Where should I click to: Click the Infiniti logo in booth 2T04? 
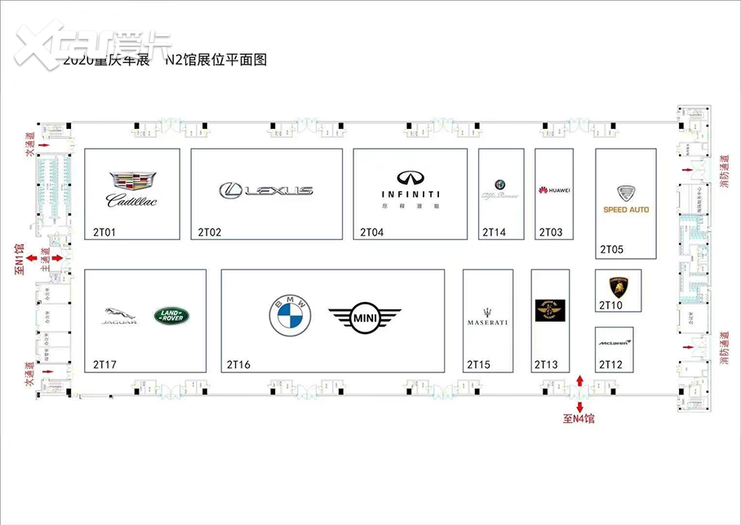(x=410, y=189)
